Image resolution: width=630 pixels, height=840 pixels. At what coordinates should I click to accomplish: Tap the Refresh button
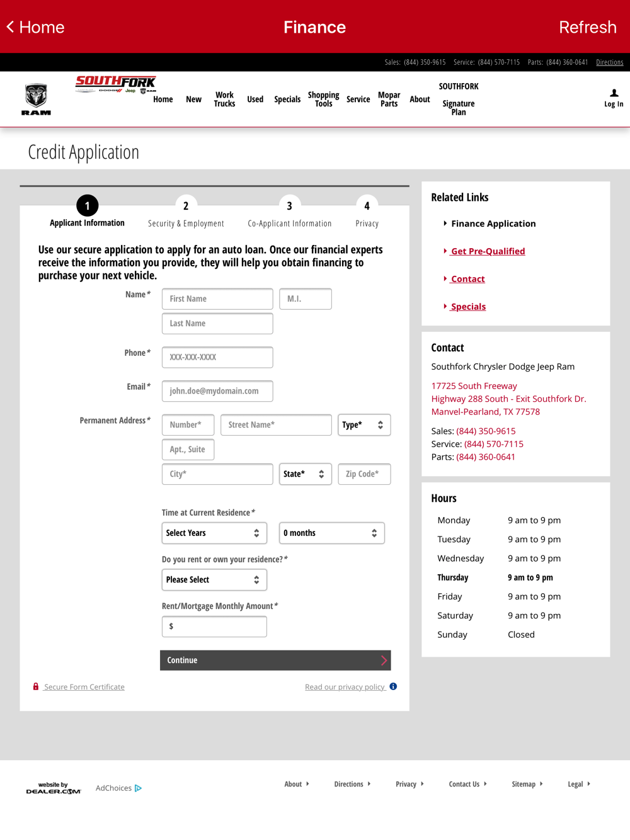[587, 27]
